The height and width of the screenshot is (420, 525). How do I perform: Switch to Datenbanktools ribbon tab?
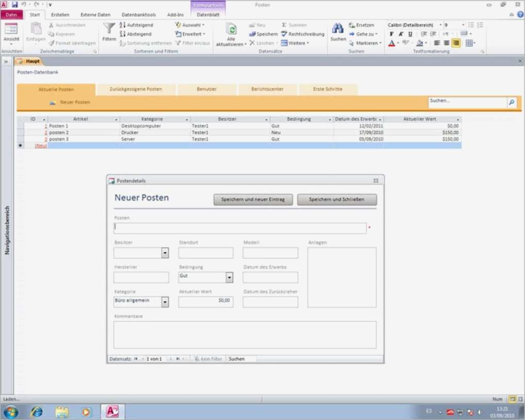[138, 15]
